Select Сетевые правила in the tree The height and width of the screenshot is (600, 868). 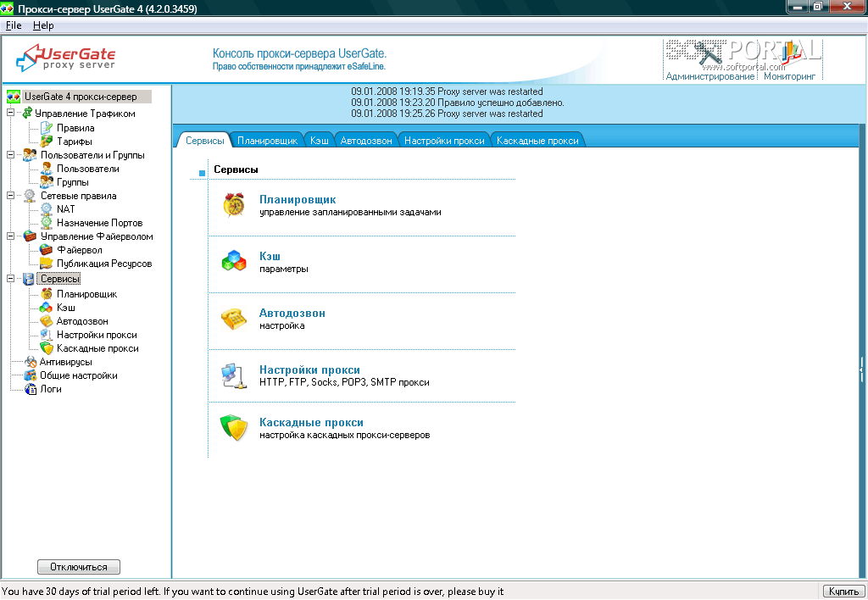[78, 196]
